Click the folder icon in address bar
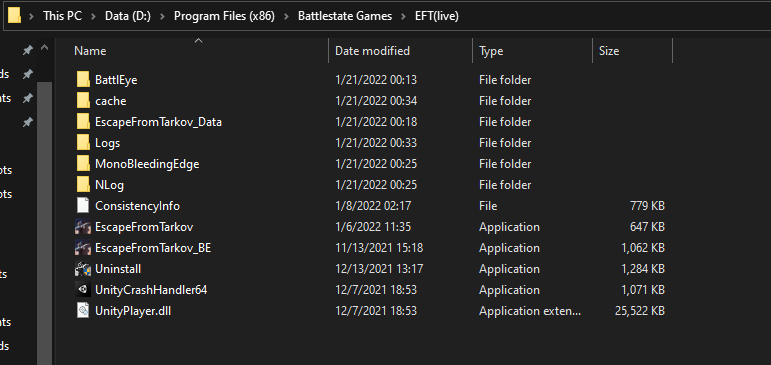The image size is (771, 365). click(x=15, y=16)
